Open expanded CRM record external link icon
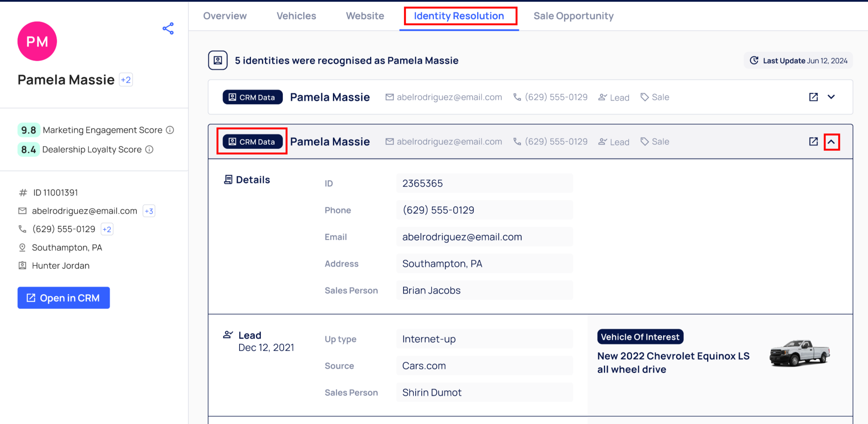 click(813, 142)
